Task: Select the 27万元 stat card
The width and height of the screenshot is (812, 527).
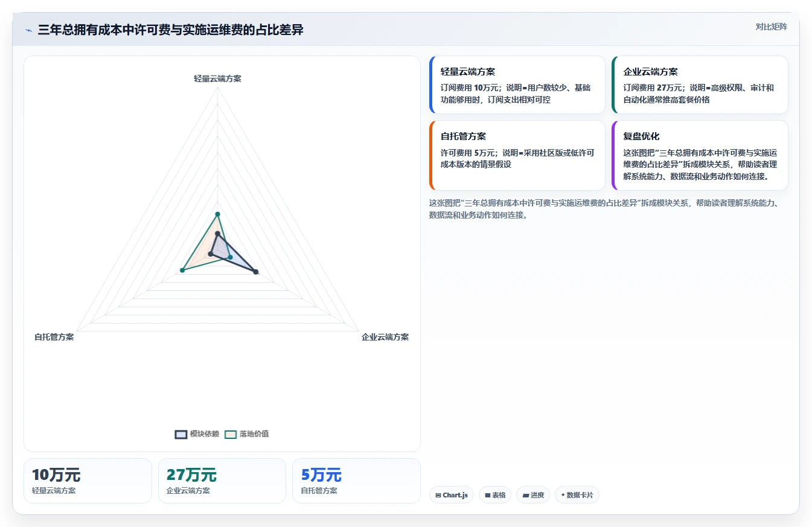Action: click(222, 481)
